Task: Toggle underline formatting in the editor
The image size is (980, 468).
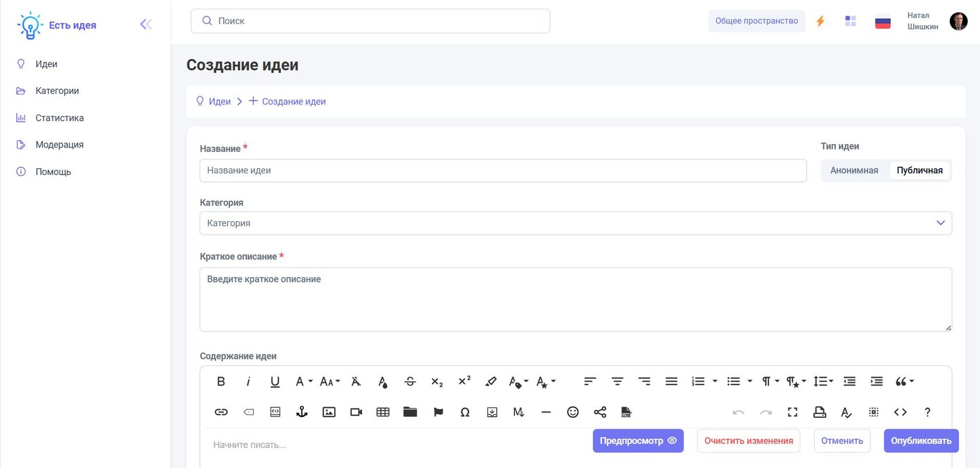Action: coord(275,382)
